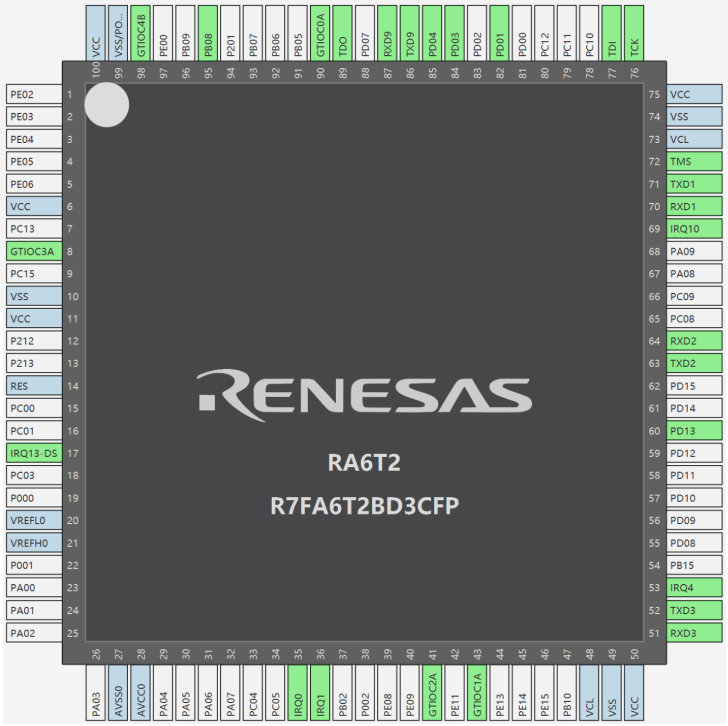728x726 pixels.
Task: Click the AVSS0 pin 27
Action: (x=118, y=692)
